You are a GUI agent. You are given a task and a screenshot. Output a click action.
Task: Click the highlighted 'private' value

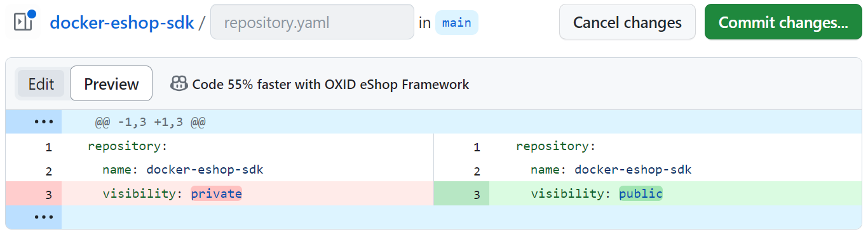pyautogui.click(x=217, y=194)
